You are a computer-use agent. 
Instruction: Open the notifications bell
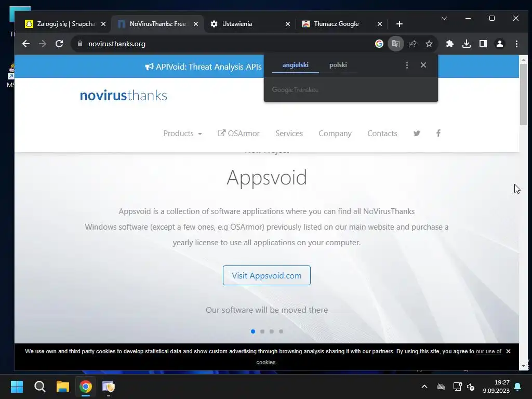(518, 387)
